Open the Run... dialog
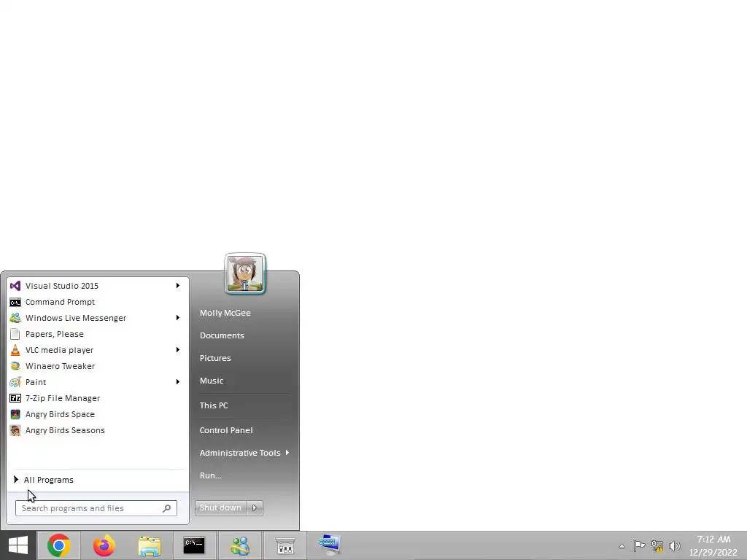This screenshot has height=560, width=747. tap(211, 475)
